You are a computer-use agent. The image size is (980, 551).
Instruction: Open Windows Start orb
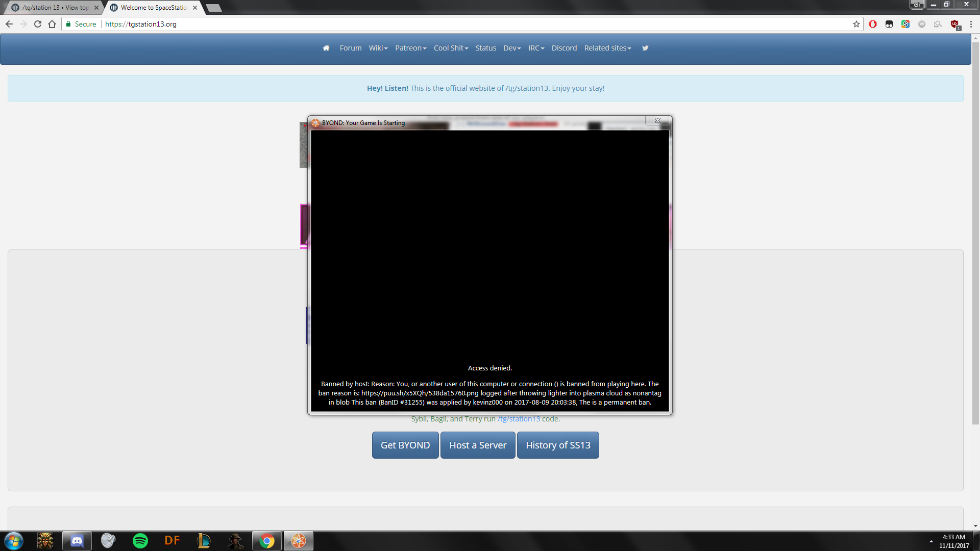coord(14,541)
